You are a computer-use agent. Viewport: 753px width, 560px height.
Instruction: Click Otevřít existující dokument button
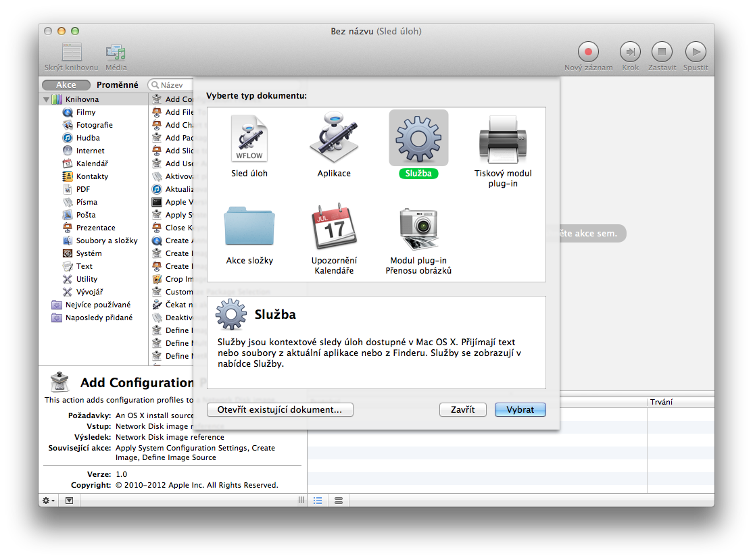point(280,409)
